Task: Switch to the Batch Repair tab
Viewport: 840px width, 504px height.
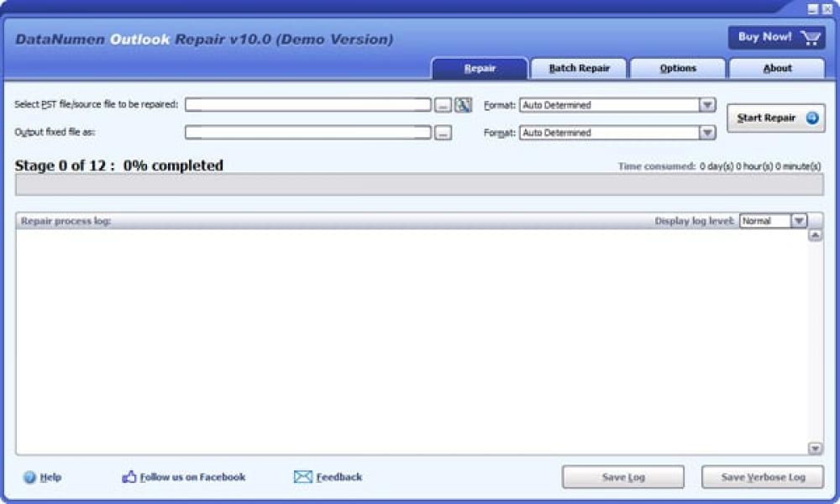Action: 578,68
